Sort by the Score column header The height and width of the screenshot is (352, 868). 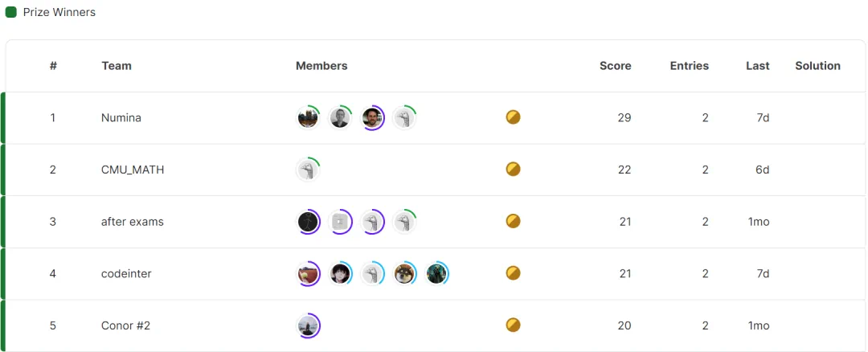coord(615,66)
